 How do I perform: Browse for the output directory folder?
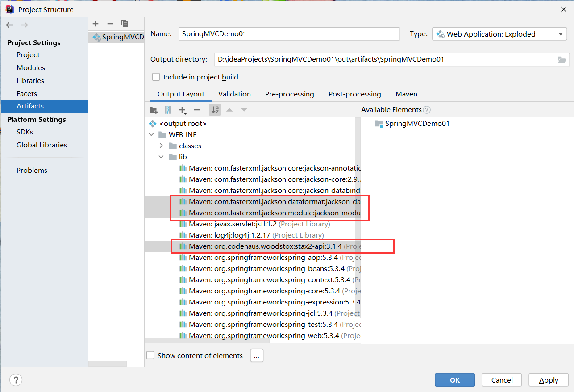tap(562, 59)
